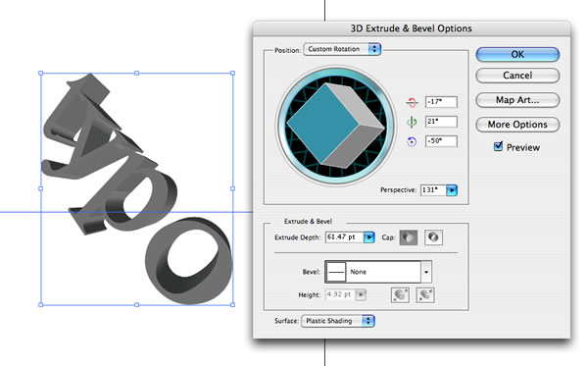The image size is (588, 366).
Task: Click the Extrude Depth value field
Action: click(344, 237)
